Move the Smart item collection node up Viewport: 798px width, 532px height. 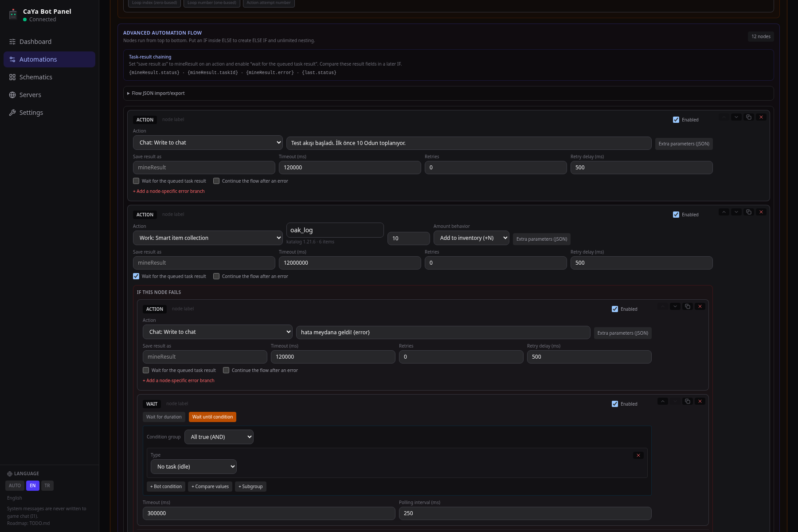coord(724,212)
